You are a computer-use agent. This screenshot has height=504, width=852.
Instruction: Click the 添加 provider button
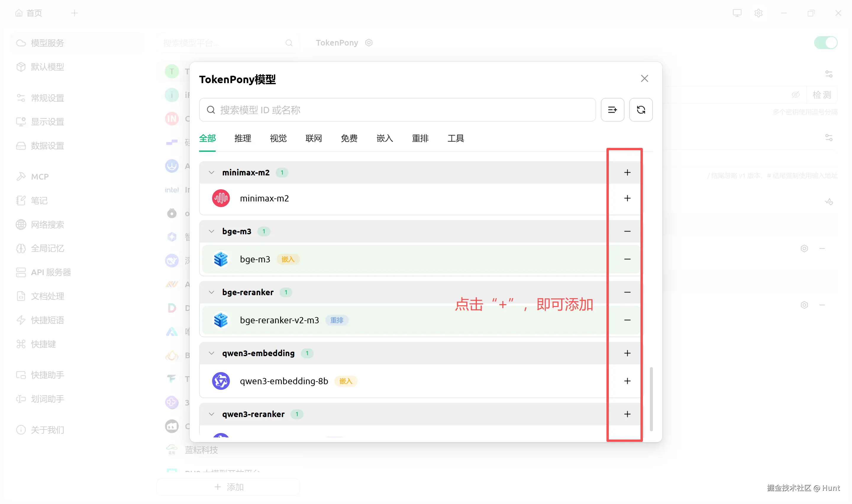[229, 487]
